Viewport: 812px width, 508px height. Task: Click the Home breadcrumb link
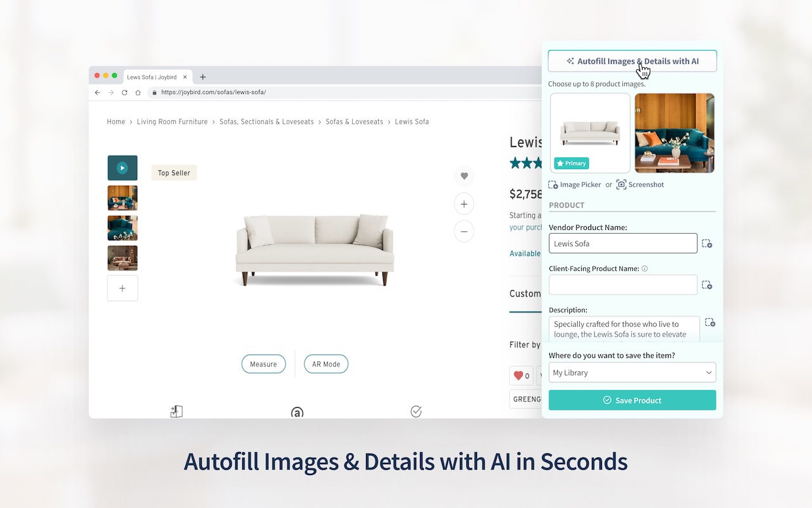pos(116,122)
